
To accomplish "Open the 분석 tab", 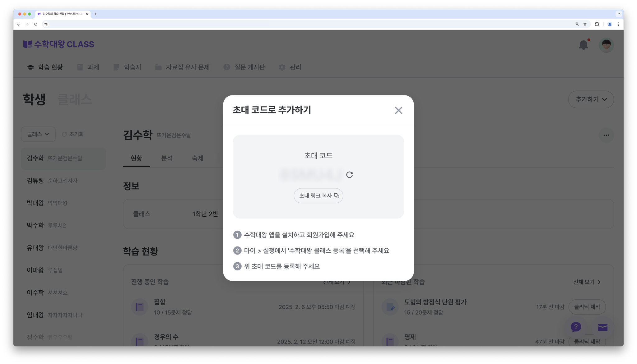I will coord(167,158).
